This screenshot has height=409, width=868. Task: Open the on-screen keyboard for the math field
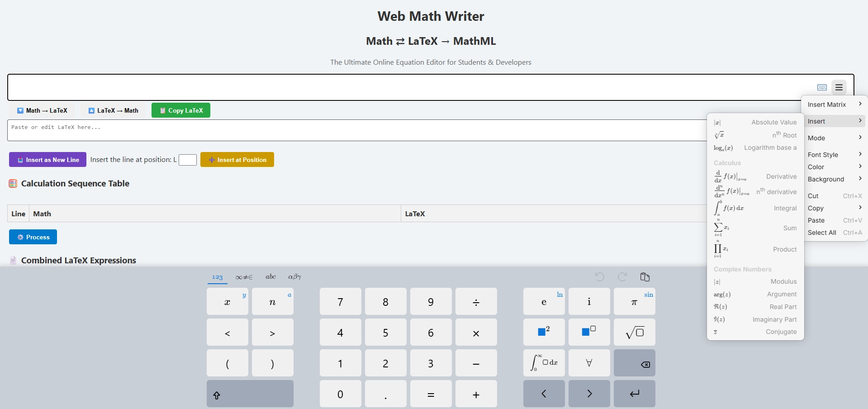click(x=822, y=87)
